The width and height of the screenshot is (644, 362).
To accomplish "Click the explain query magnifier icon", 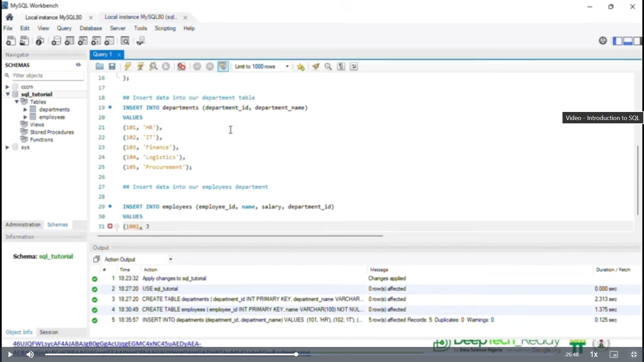I will point(153,66).
